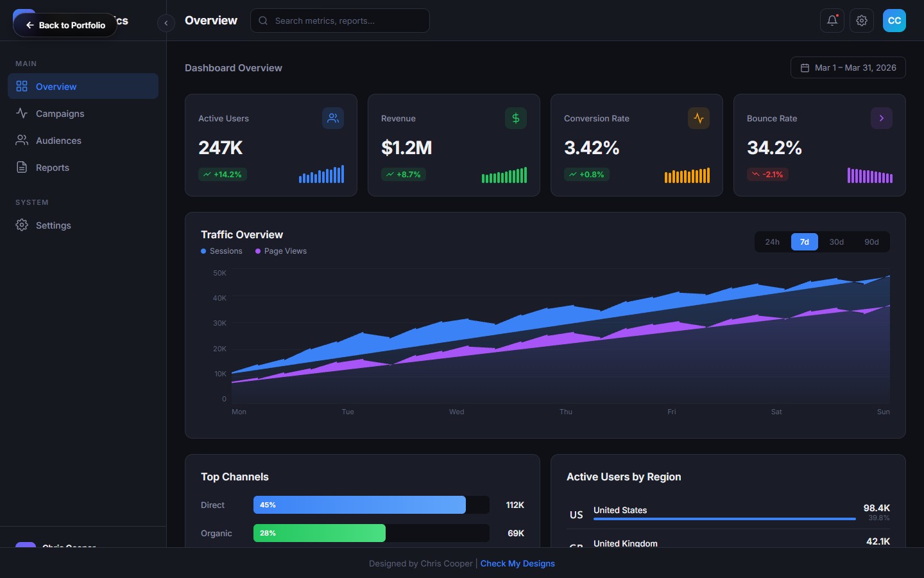Click the United States region row label
Screen dimensions: 924x578
click(620, 510)
